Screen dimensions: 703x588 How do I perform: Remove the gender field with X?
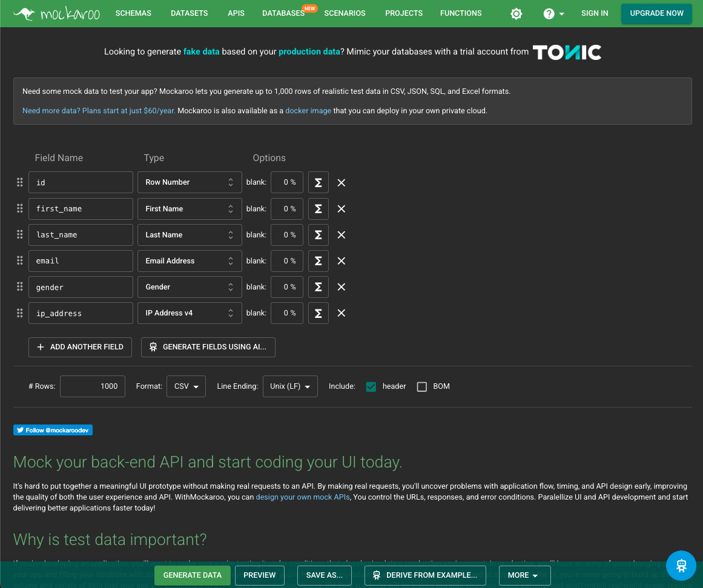(342, 287)
